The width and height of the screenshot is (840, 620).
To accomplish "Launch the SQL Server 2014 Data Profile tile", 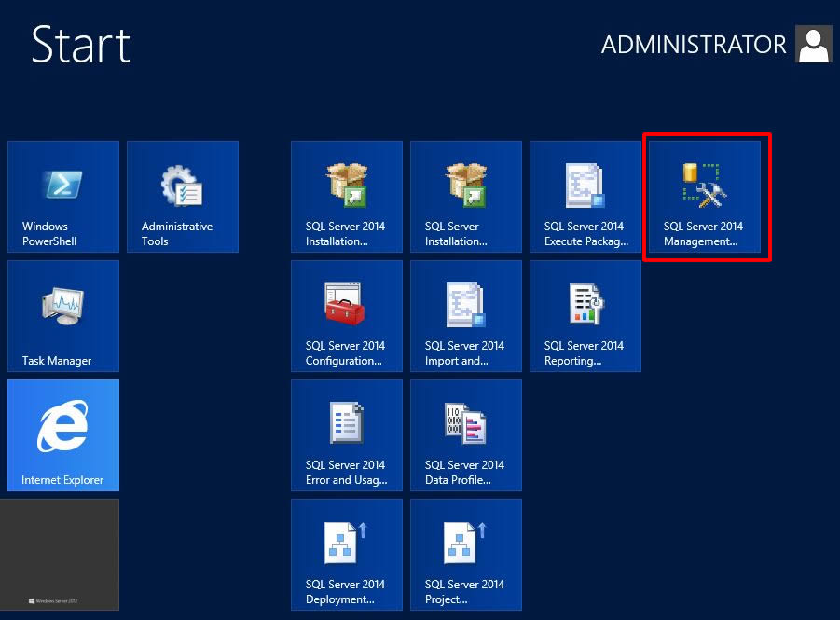I will click(466, 435).
